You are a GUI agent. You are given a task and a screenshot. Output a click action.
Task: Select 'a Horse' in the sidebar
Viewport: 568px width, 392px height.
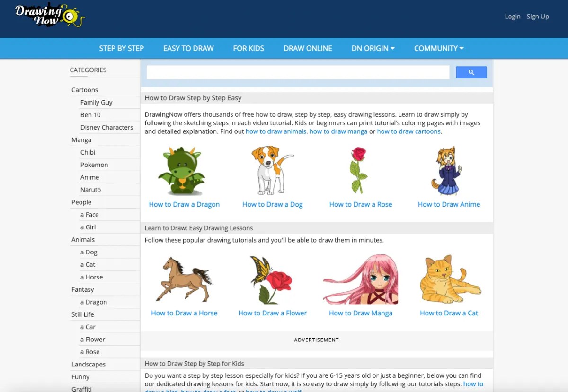pyautogui.click(x=92, y=277)
